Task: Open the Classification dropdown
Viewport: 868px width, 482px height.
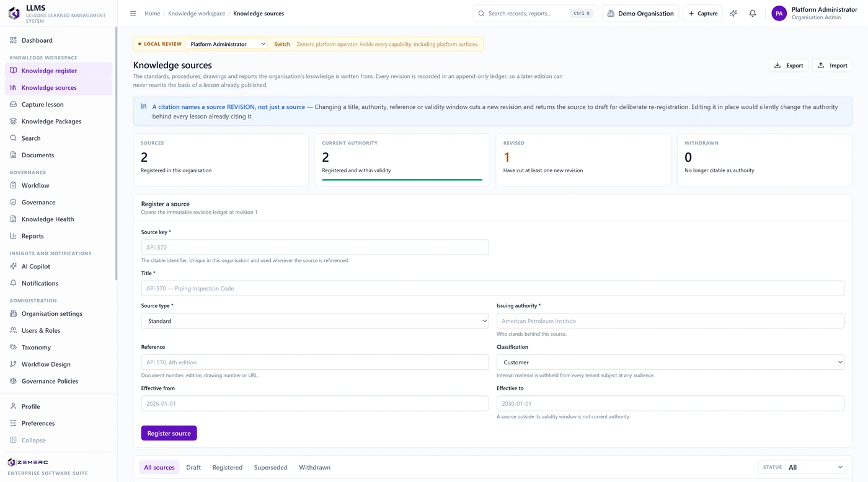Action: click(x=670, y=362)
